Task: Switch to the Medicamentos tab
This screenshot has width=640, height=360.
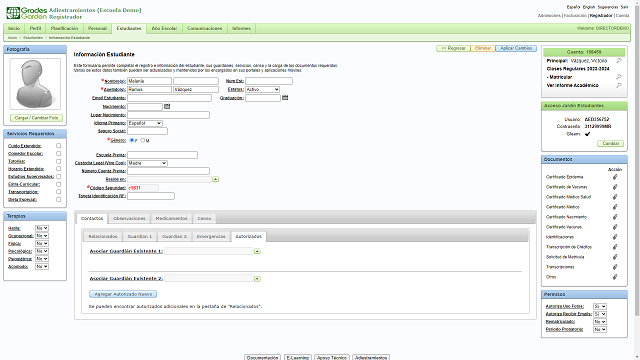Action: tap(171, 218)
